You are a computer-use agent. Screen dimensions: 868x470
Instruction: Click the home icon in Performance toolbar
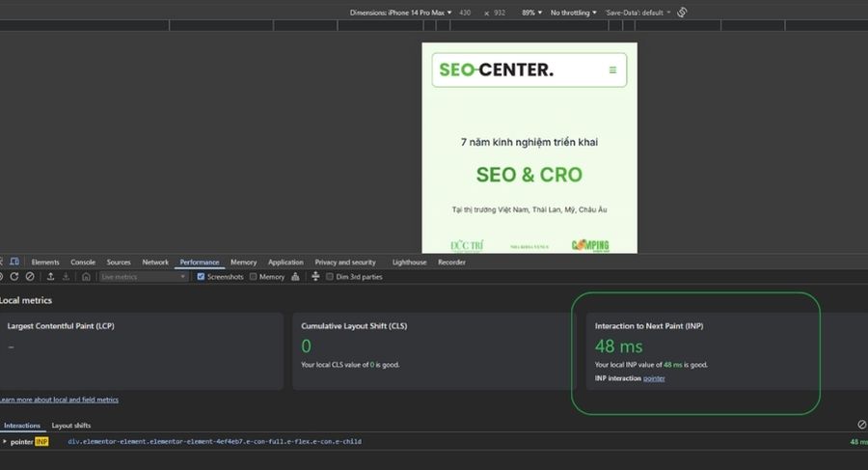pyautogui.click(x=86, y=277)
